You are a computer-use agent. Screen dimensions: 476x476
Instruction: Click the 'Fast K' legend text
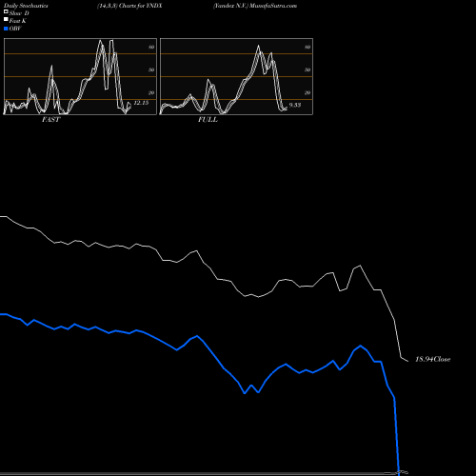[18, 21]
